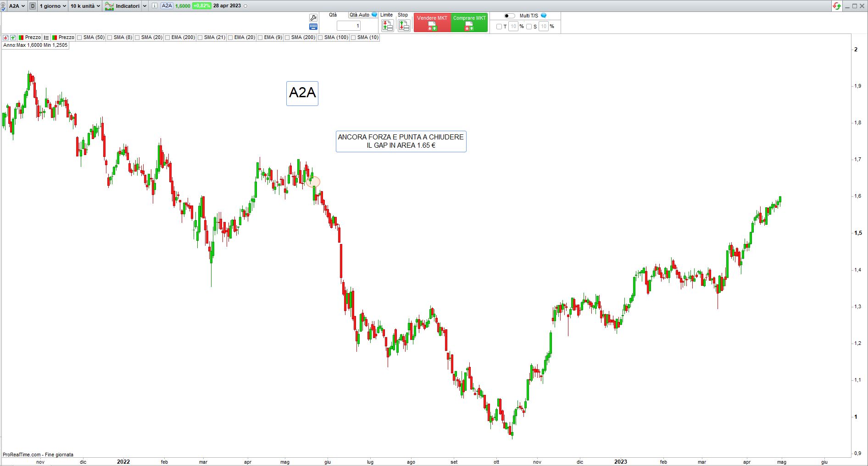Click the ANCORA FORZA E PUNTA annotation box
Viewport: 868px width, 466px height.
401,141
